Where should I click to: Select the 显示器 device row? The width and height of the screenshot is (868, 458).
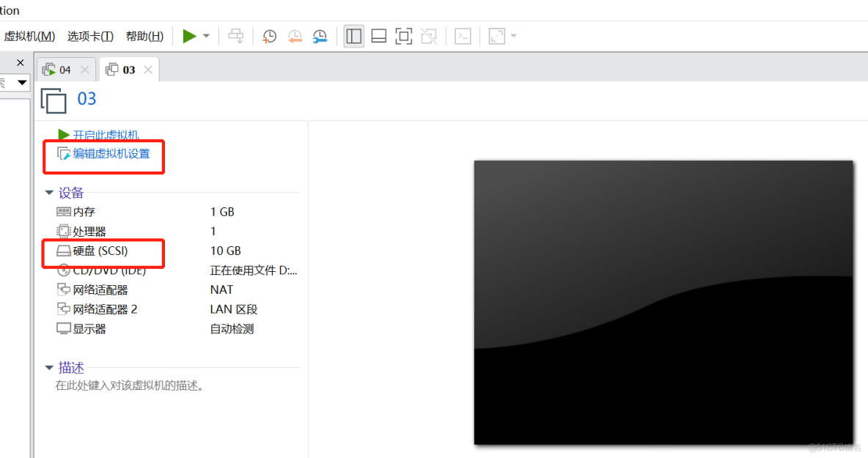pyautogui.click(x=177, y=329)
